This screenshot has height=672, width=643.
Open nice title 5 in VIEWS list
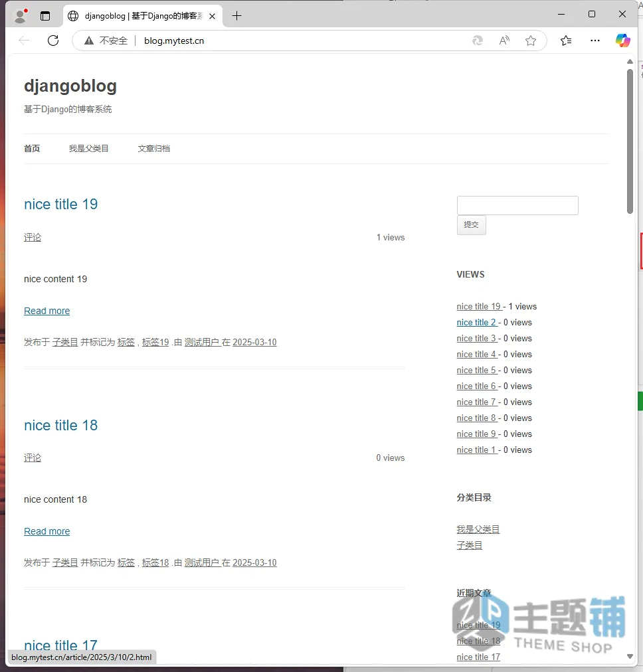click(476, 370)
